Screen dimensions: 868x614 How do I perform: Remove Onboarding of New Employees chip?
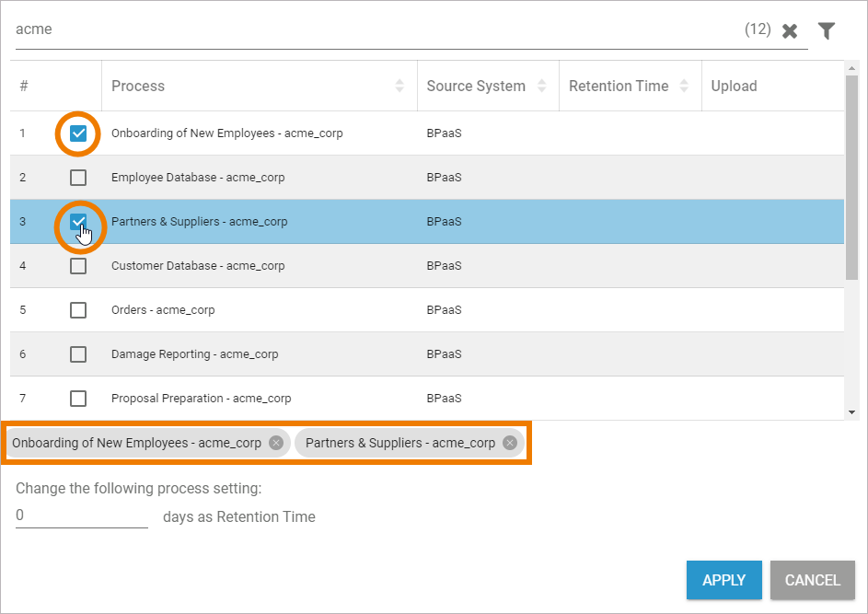(275, 443)
